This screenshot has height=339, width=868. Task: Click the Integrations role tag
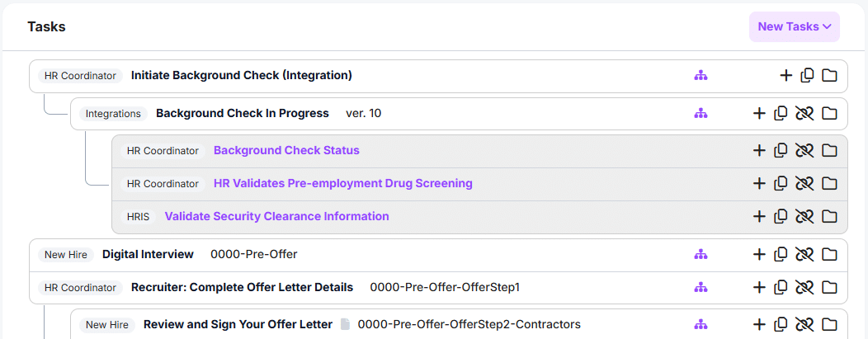[113, 114]
